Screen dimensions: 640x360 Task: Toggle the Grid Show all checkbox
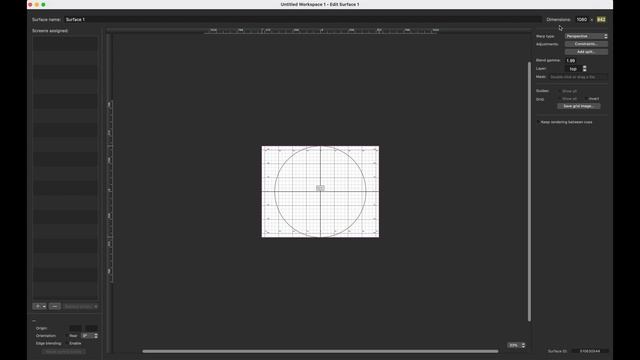559,99
